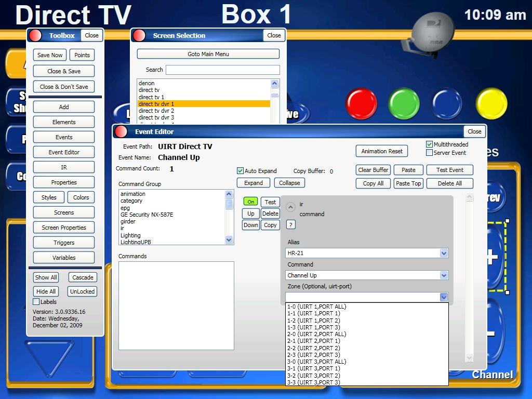This screenshot has width=532, height=399.
Task: Click the Collapse button
Action: pos(289,183)
